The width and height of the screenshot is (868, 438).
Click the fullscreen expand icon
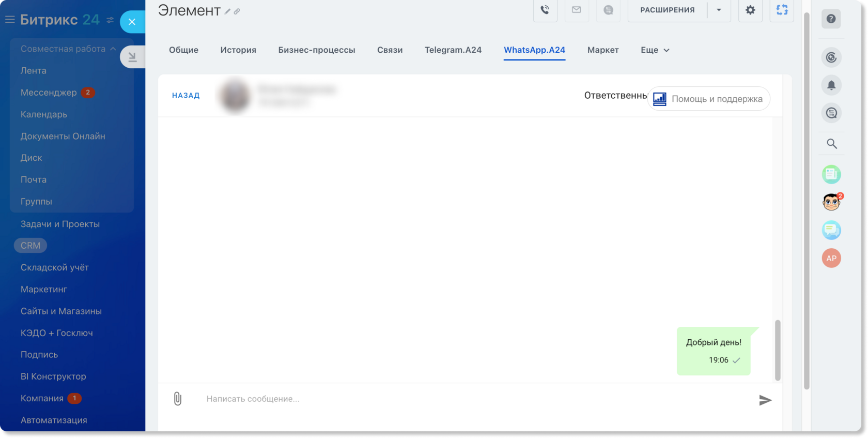click(x=782, y=10)
